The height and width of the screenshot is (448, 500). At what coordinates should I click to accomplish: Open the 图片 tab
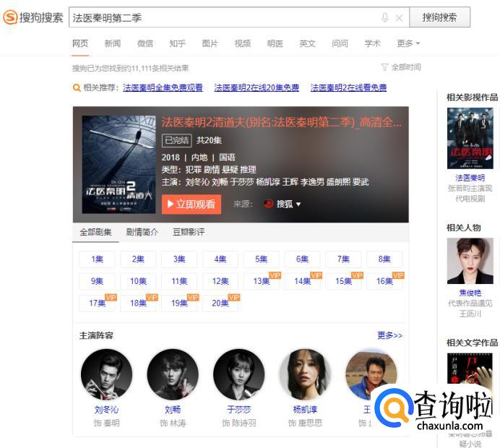point(210,43)
